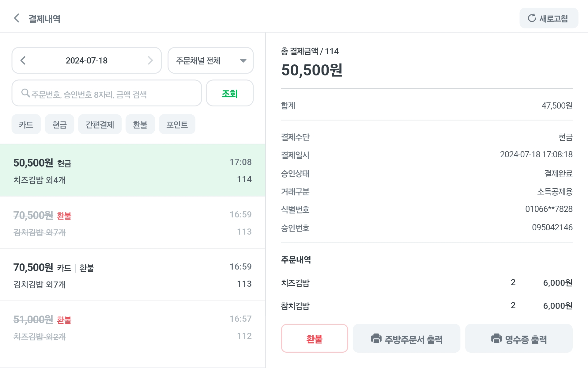
Task: Click the red 환불 refund button
Action: pos(315,339)
